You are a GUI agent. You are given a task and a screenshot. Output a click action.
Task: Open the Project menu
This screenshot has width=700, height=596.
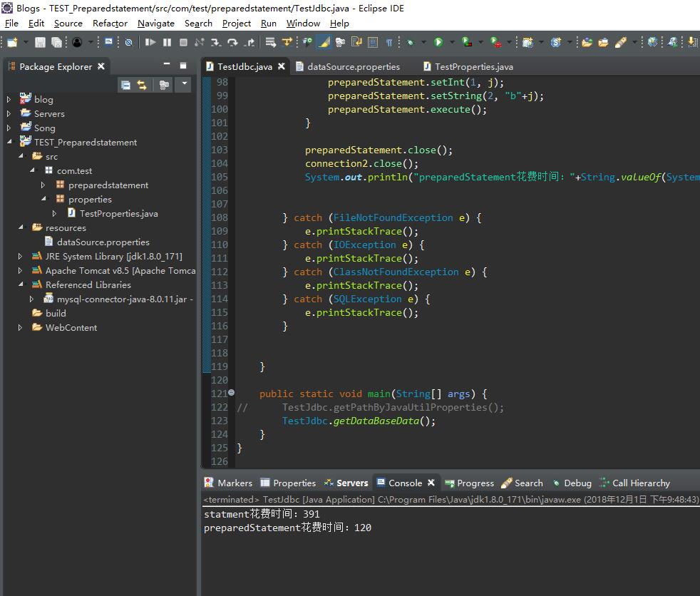(x=236, y=24)
